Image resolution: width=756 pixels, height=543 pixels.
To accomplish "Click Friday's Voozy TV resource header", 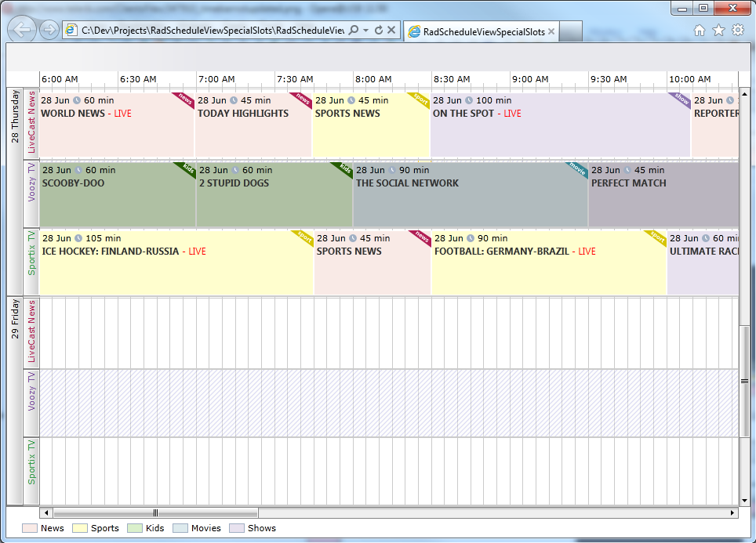I will [31, 403].
